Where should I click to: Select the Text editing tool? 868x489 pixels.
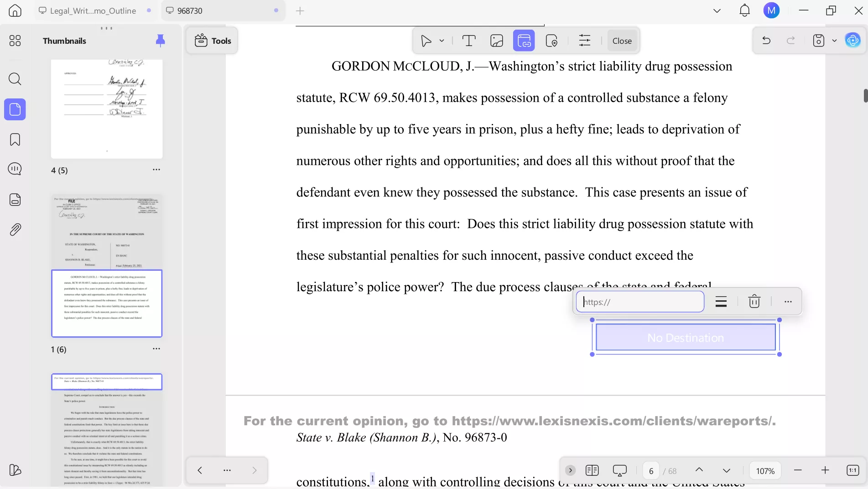(469, 41)
